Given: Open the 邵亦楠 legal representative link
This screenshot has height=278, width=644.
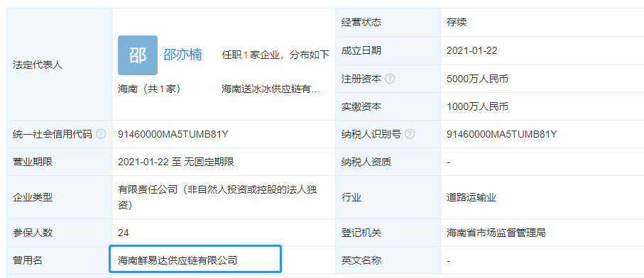Looking at the screenshot, I should tap(182, 55).
